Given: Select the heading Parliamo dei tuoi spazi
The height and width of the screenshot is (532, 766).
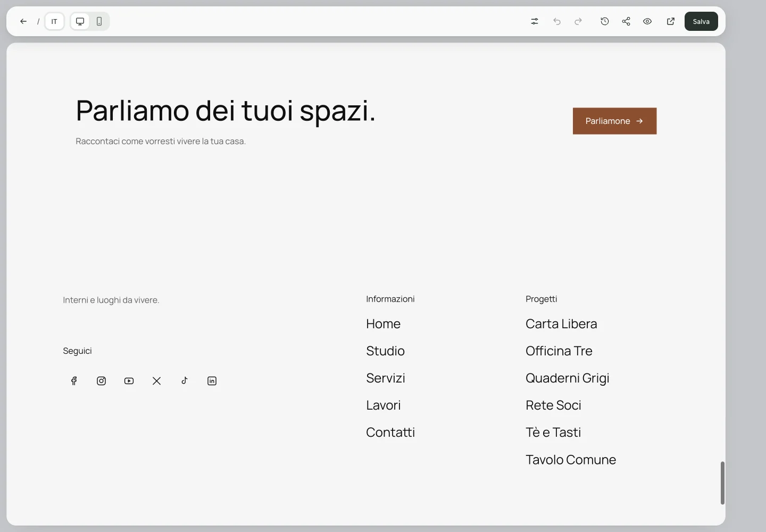Looking at the screenshot, I should [226, 111].
